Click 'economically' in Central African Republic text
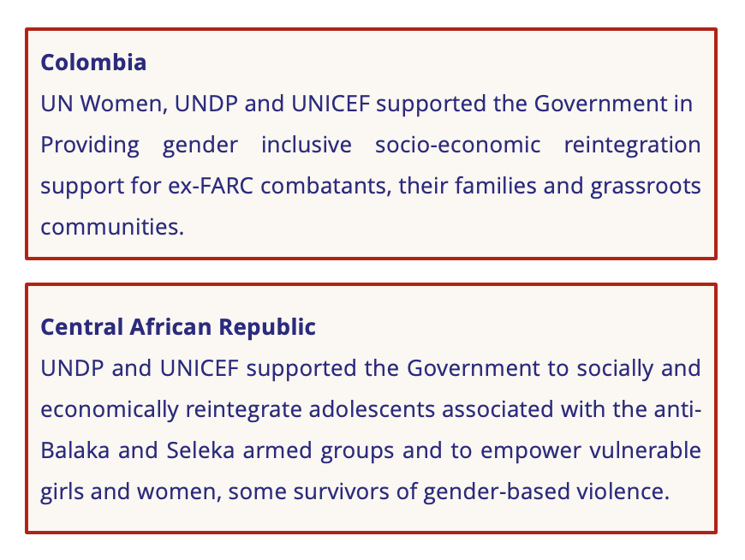 (x=110, y=409)
